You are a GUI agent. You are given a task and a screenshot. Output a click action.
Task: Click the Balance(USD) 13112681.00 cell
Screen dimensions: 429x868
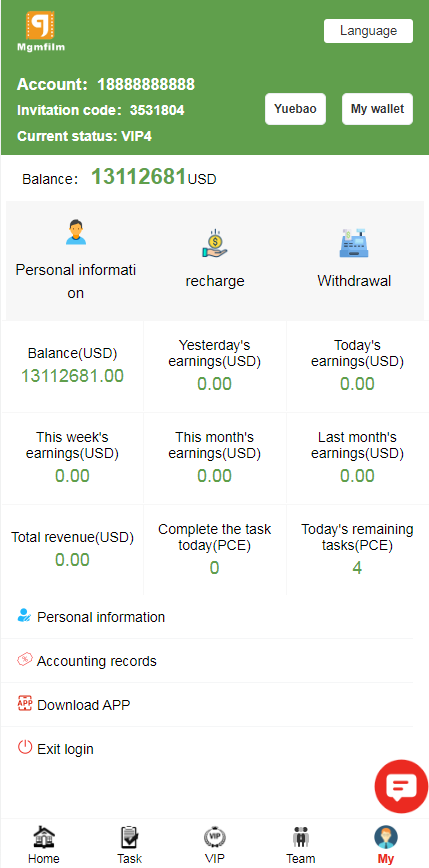click(72, 366)
